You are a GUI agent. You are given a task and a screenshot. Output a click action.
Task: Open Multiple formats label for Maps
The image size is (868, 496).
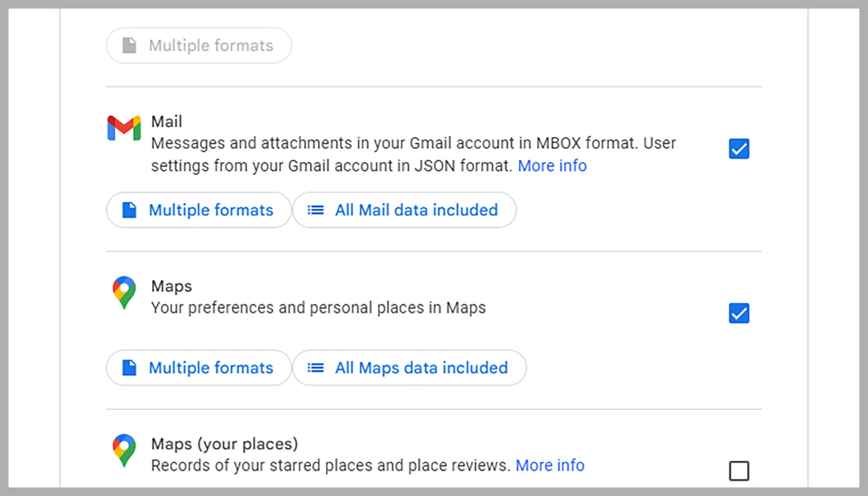pyautogui.click(x=211, y=368)
